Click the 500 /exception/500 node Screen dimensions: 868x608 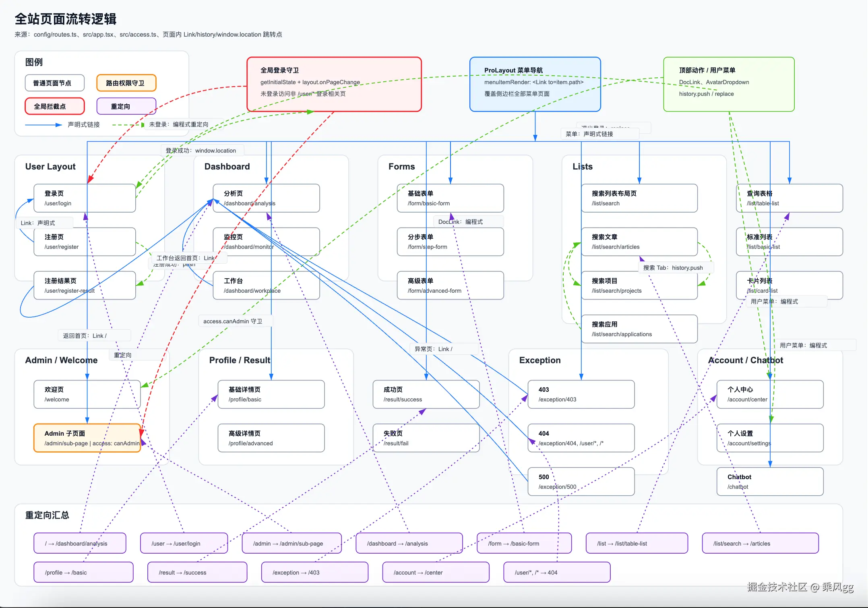point(581,482)
